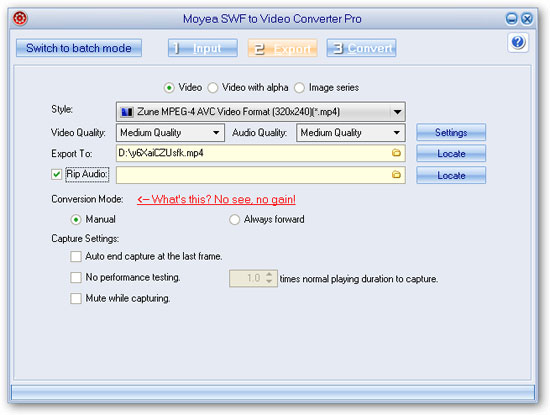Viewport: 550px width, 415px height.
Task: Expand the Video Quality dropdown
Action: (216, 133)
